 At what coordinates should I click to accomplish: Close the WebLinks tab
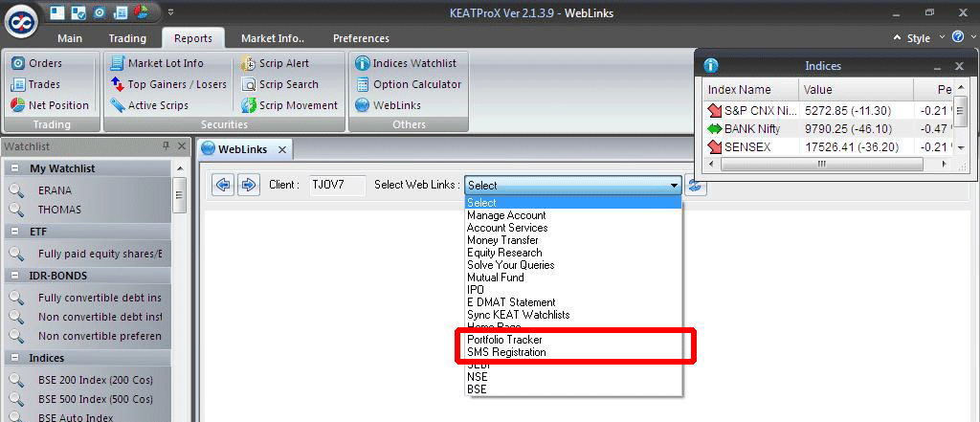pyautogui.click(x=282, y=149)
